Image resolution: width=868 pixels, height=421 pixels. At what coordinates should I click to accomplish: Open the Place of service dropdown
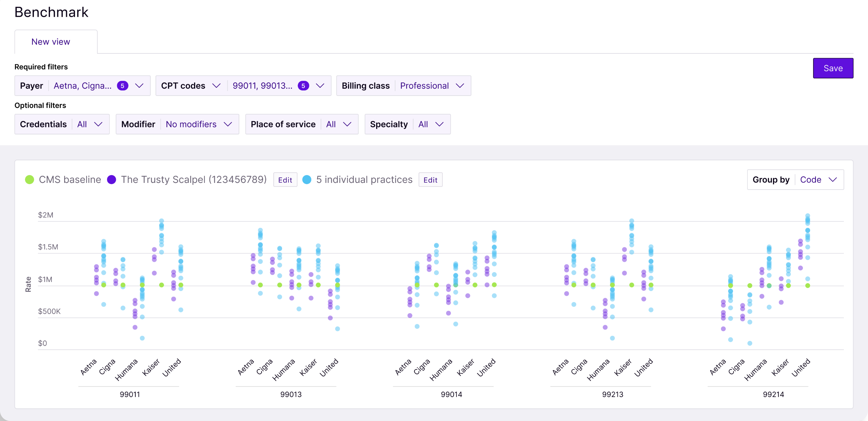pos(302,124)
